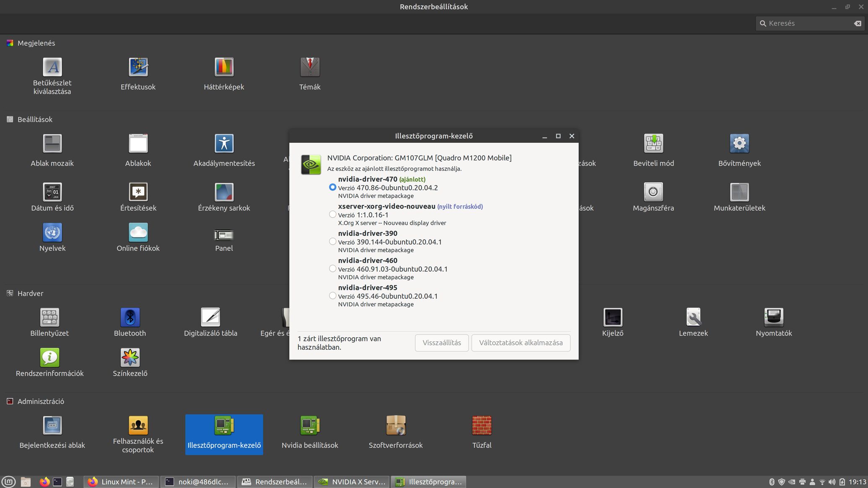Choose nvidia-driver-460 radio button

[x=332, y=269]
